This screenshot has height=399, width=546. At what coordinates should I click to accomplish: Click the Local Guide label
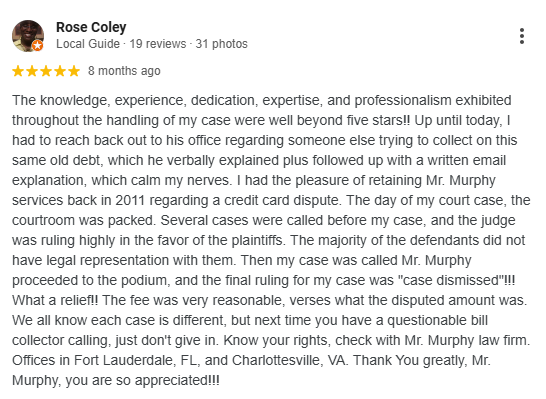coord(88,44)
